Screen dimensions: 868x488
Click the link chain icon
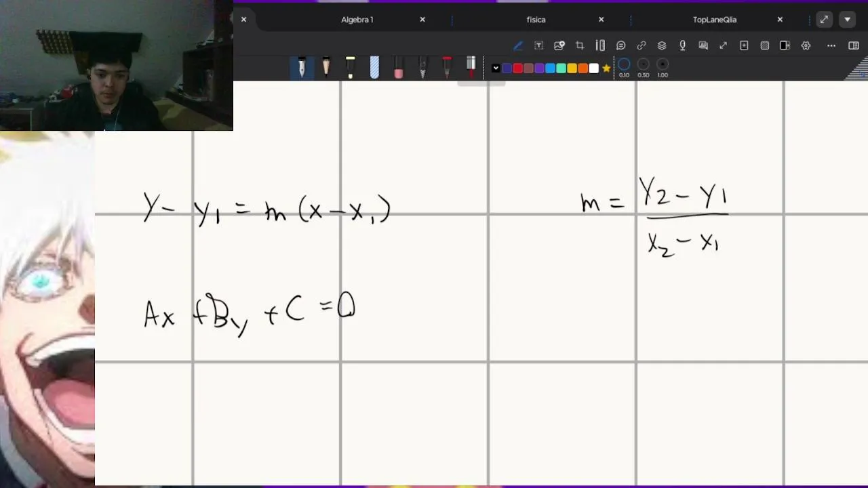click(642, 45)
